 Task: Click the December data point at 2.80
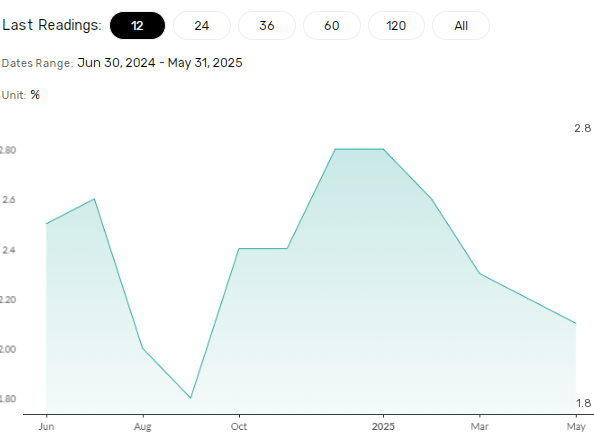335,149
